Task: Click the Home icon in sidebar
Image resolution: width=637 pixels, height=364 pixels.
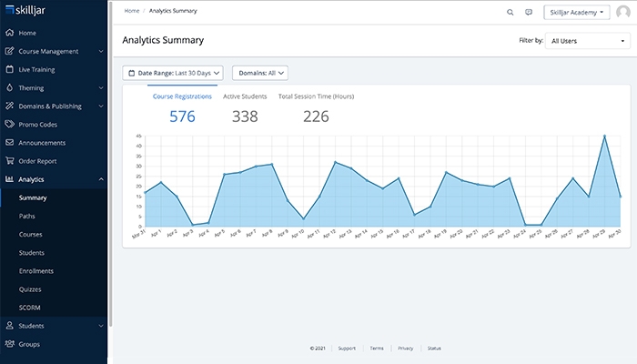Action: click(x=10, y=33)
